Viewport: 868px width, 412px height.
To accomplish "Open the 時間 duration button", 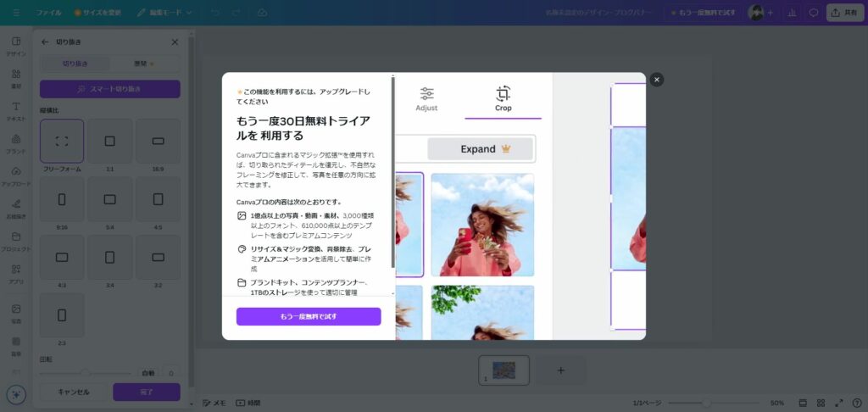I will coord(248,404).
